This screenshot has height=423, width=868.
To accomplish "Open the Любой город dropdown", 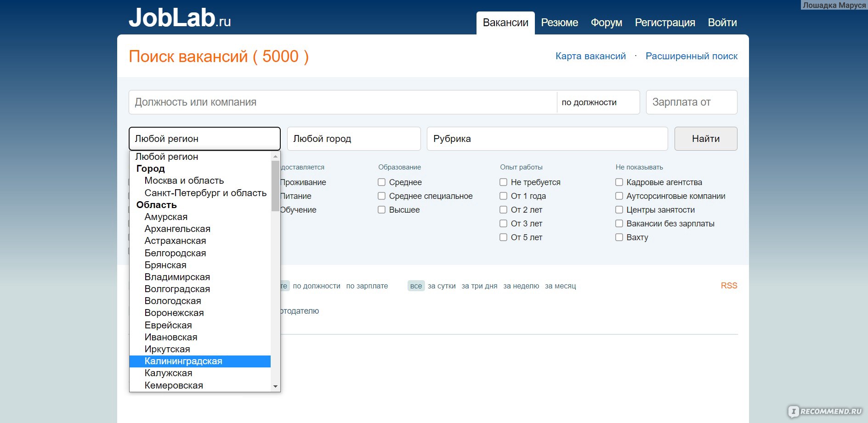I will [x=354, y=139].
